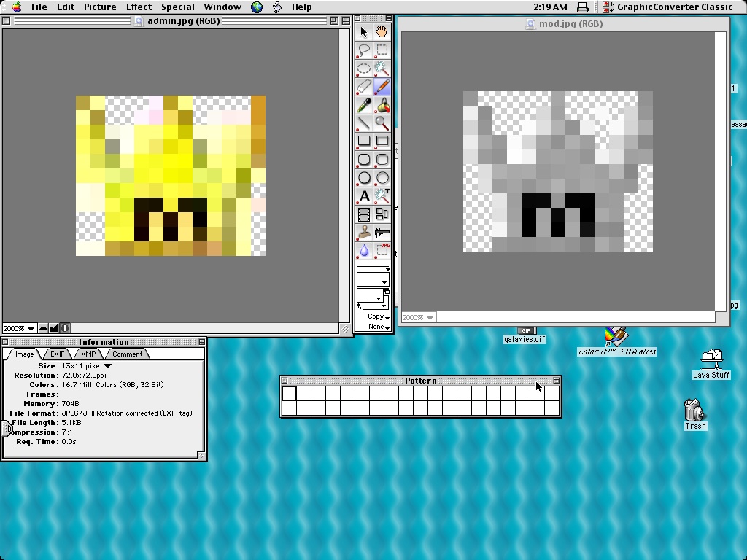Screen dimensions: 747x560
Task: Select the JPG selection tool
Action: 382,251
